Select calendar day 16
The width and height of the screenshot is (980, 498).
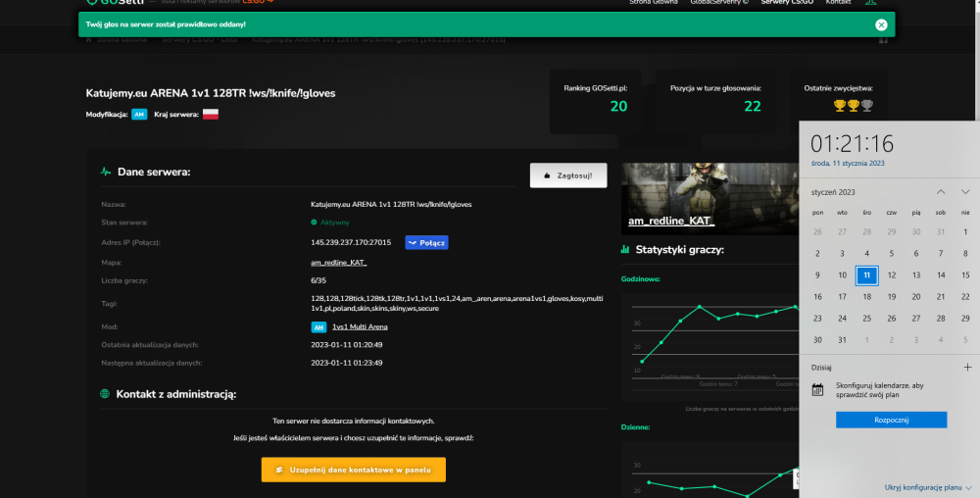pyautogui.click(x=817, y=297)
